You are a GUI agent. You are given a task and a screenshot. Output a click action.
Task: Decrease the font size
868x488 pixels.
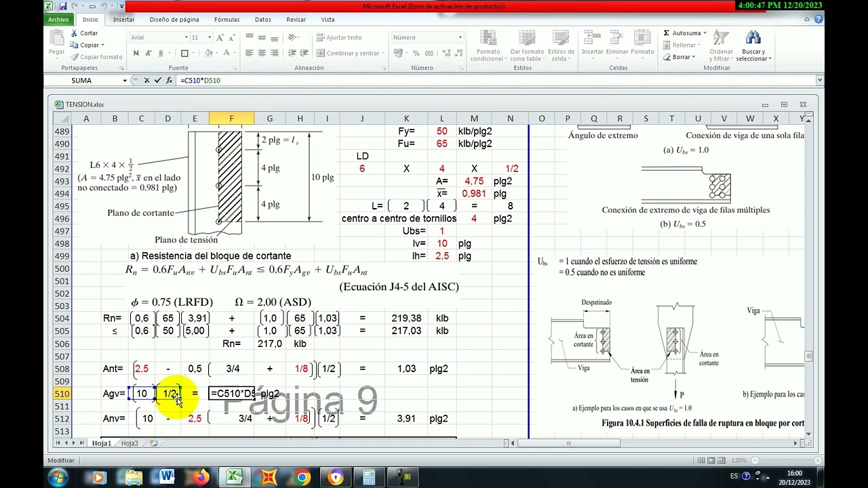[233, 37]
